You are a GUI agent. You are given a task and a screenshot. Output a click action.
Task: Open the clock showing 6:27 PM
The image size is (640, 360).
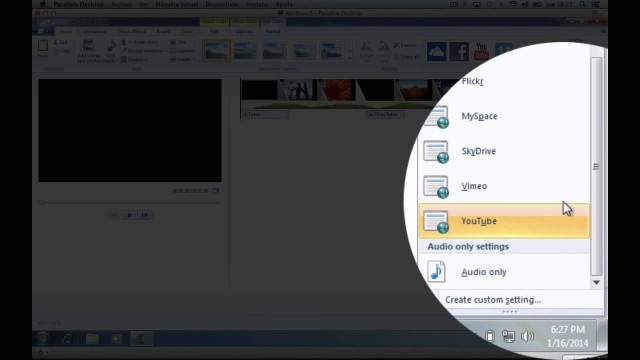click(568, 336)
